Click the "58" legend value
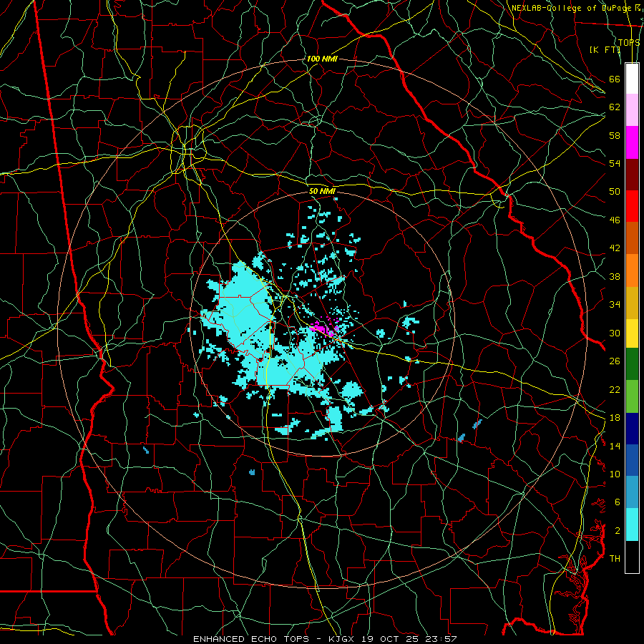The height and width of the screenshot is (644, 644). pos(615,135)
